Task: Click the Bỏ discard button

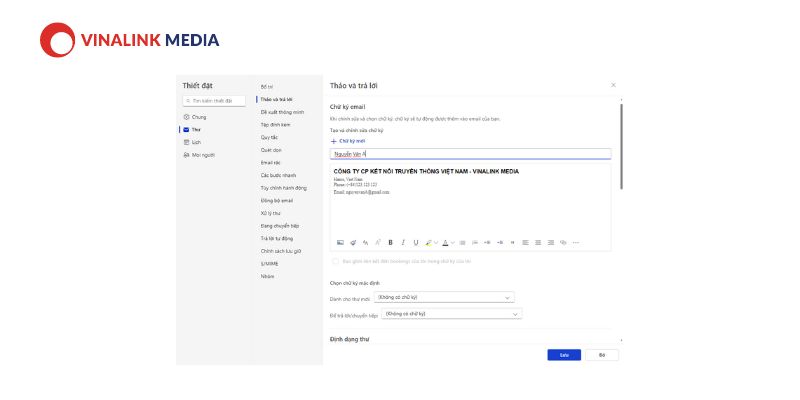Action: coord(602,355)
